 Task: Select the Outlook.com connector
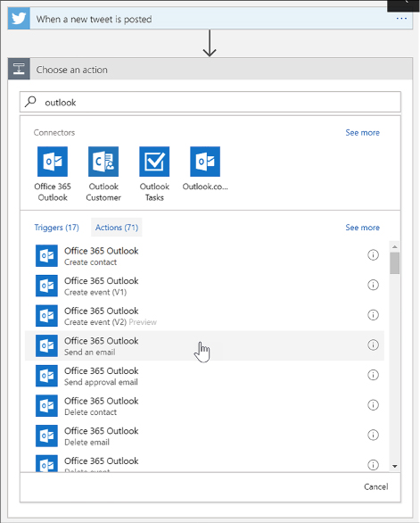coord(205,169)
